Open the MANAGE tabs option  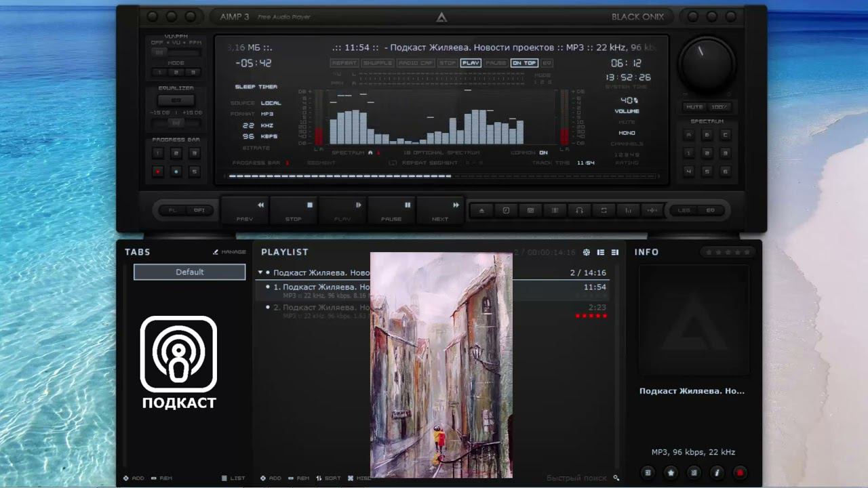(229, 252)
